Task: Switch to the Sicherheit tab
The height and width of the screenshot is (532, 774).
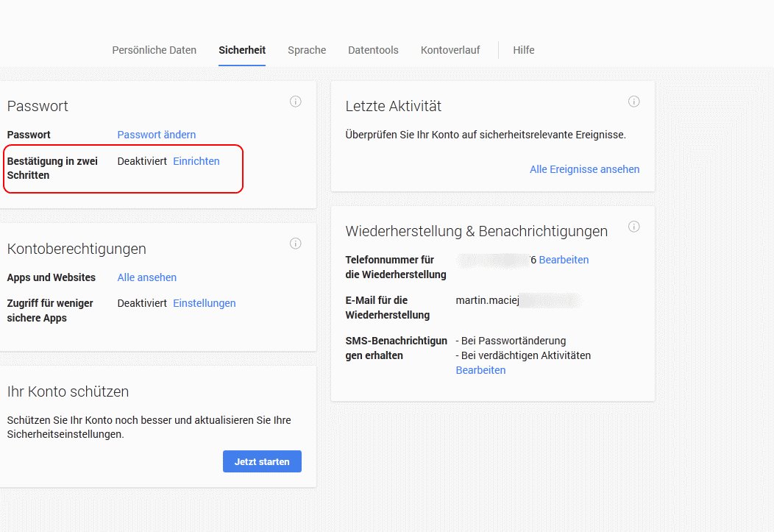Action: pyautogui.click(x=242, y=49)
